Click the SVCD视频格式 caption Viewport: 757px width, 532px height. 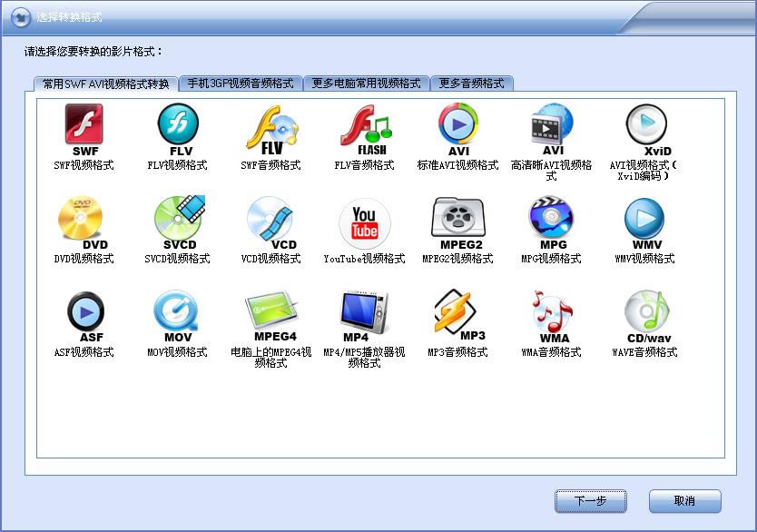(177, 259)
